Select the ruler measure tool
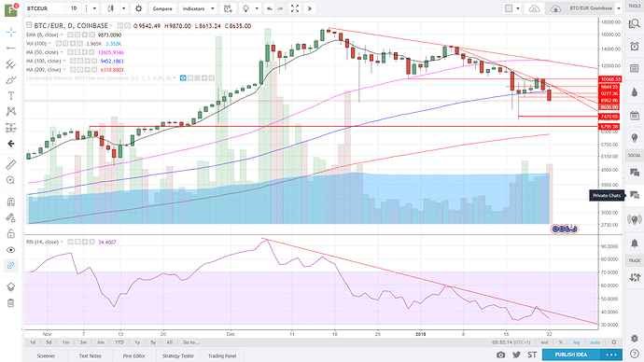The image size is (644, 362). click(x=11, y=164)
